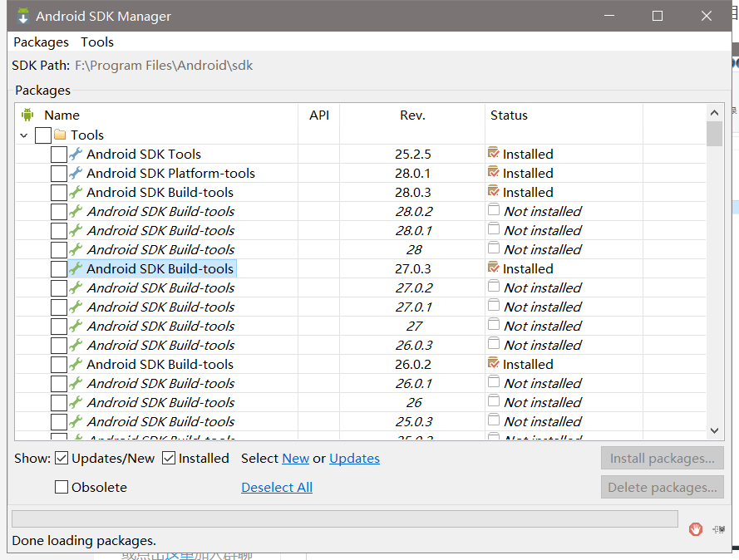Click the Tools folder icon
Viewport: 739px width, 560px height.
pos(60,135)
